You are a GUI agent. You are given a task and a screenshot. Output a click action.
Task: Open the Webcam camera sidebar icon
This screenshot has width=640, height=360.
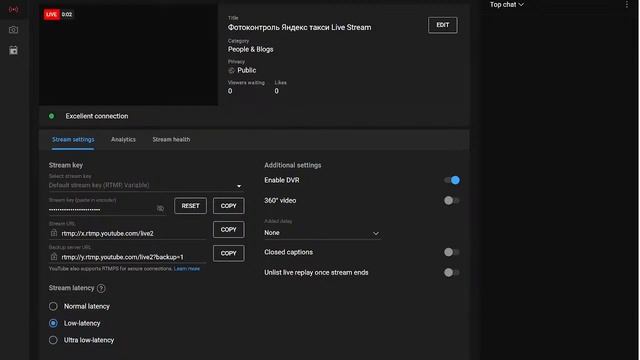coord(13,30)
